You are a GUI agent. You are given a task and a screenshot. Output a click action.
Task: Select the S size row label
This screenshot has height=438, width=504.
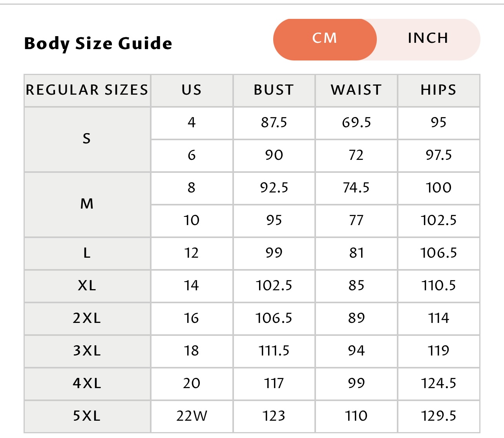(x=87, y=139)
